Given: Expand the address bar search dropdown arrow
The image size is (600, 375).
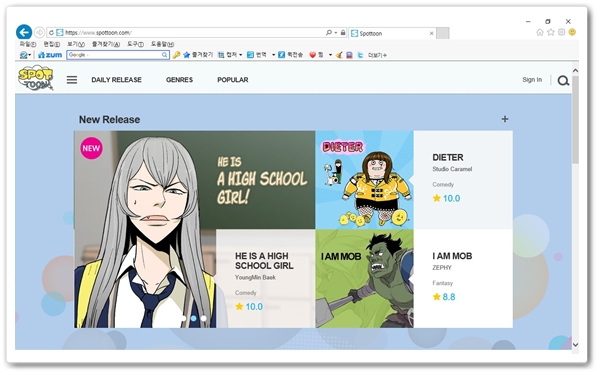Looking at the screenshot, I should 336,33.
